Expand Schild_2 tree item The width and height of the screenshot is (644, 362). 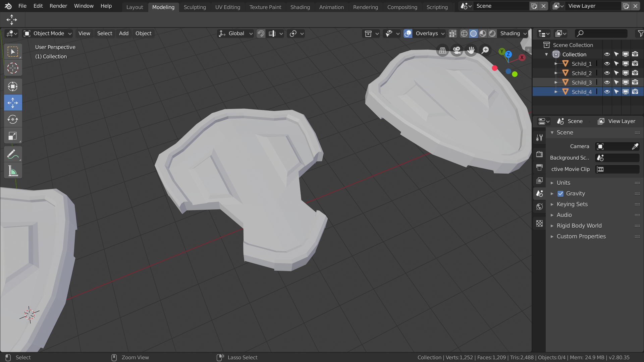[x=556, y=73]
